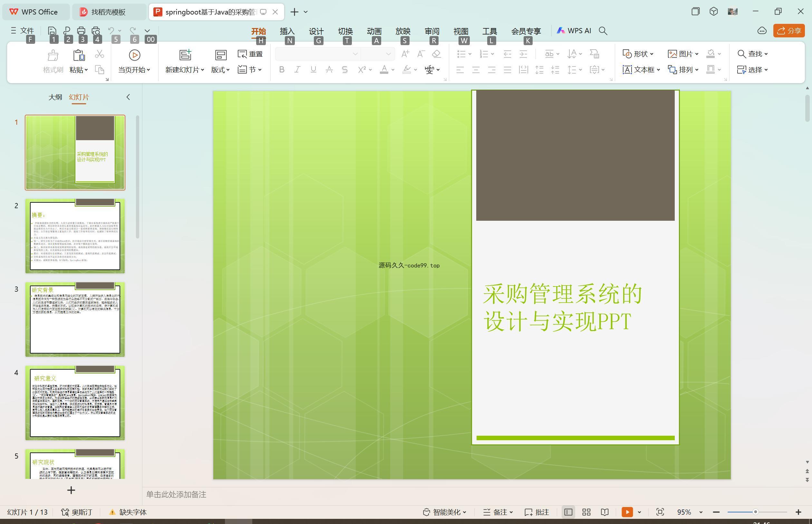Toggle Strikethrough formatting
Image resolution: width=812 pixels, height=524 pixels.
coord(329,70)
